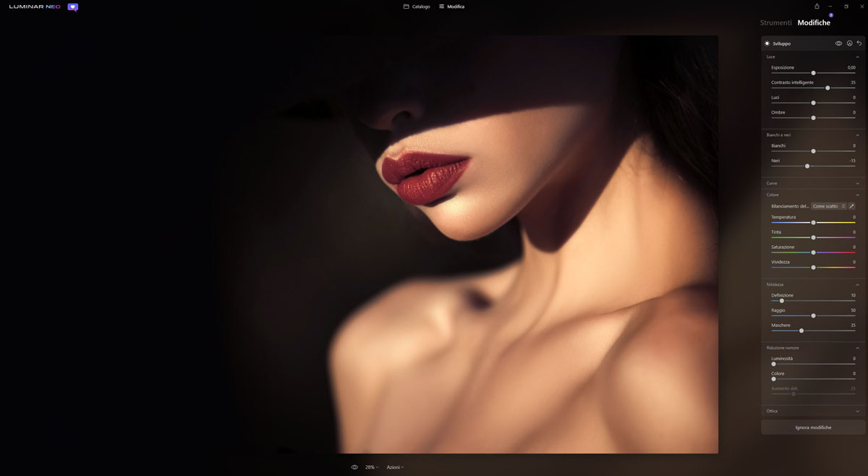Collapse the Luce section
Viewport: 868px width, 476px height.
858,56
